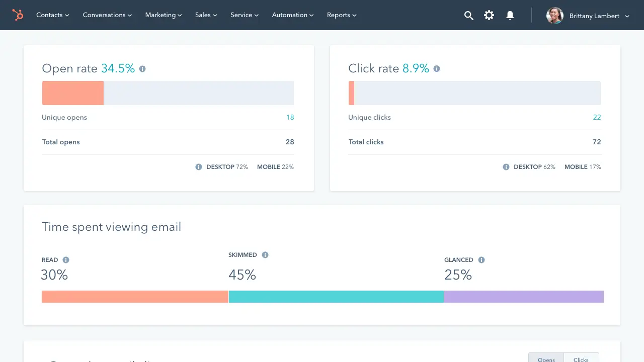Viewport: 644px width, 362px height.
Task: Check notifications via the bell icon
Action: point(510,16)
